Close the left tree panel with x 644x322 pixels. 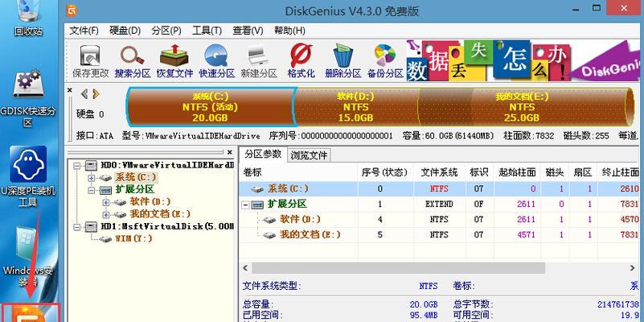click(230, 152)
